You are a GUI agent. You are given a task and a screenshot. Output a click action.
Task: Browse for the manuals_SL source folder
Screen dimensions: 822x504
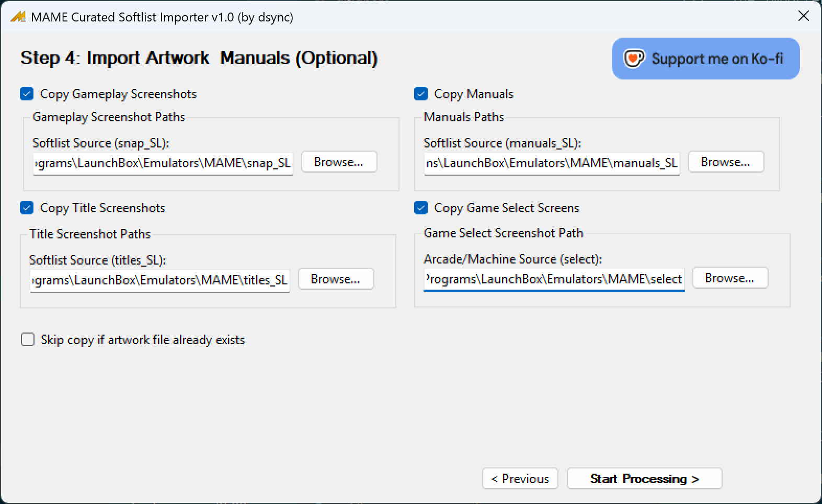point(726,162)
